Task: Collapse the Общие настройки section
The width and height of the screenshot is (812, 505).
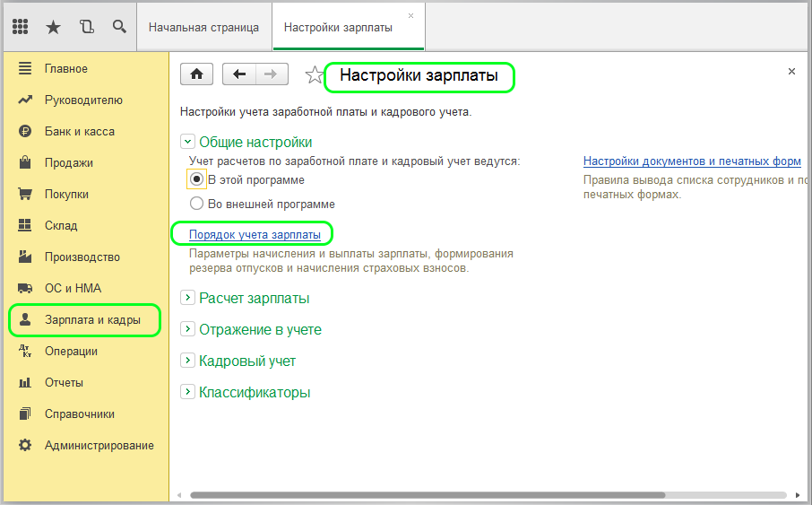Action: [x=187, y=142]
